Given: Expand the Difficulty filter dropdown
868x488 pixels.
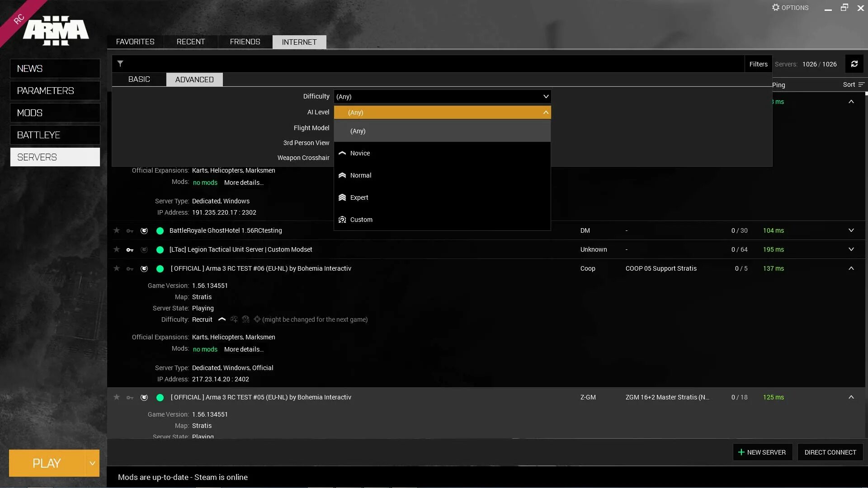Looking at the screenshot, I should pyautogui.click(x=441, y=96).
